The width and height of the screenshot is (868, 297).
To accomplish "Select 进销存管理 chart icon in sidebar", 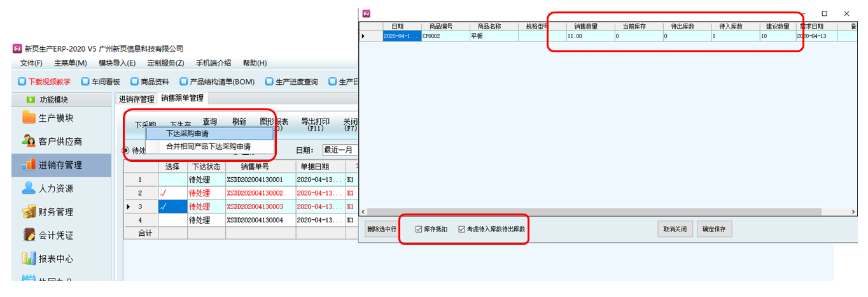I will pos(29,164).
